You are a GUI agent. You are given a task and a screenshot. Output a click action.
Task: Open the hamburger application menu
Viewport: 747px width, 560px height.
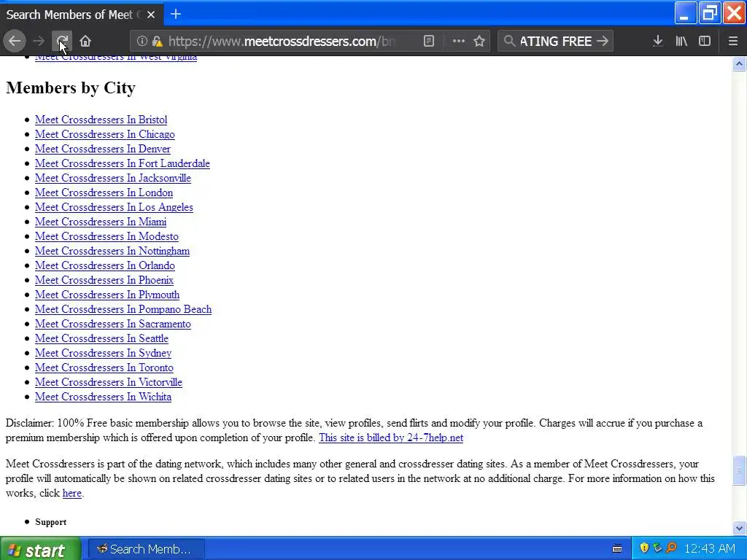[x=732, y=42]
